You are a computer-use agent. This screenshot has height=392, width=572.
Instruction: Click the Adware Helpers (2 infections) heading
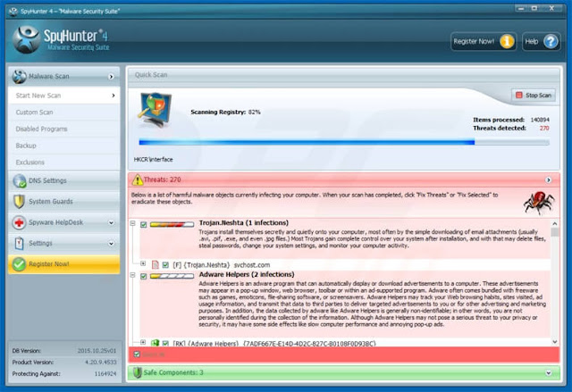(247, 274)
